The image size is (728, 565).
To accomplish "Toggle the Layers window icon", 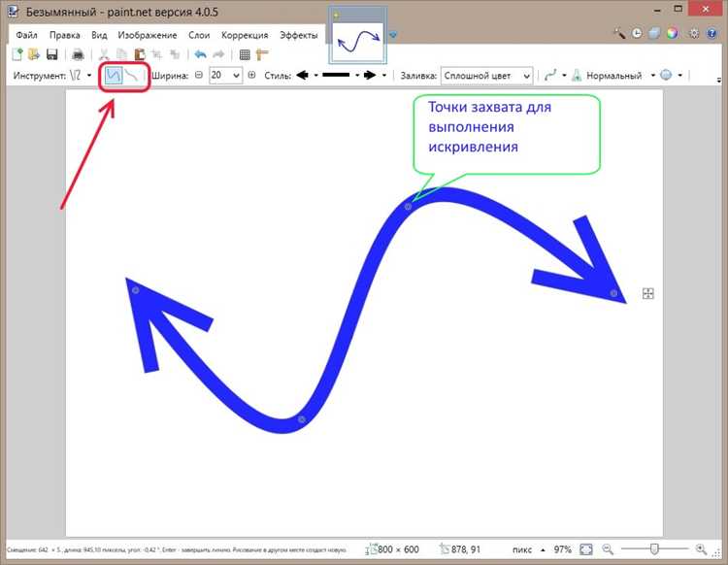I will 654,33.
